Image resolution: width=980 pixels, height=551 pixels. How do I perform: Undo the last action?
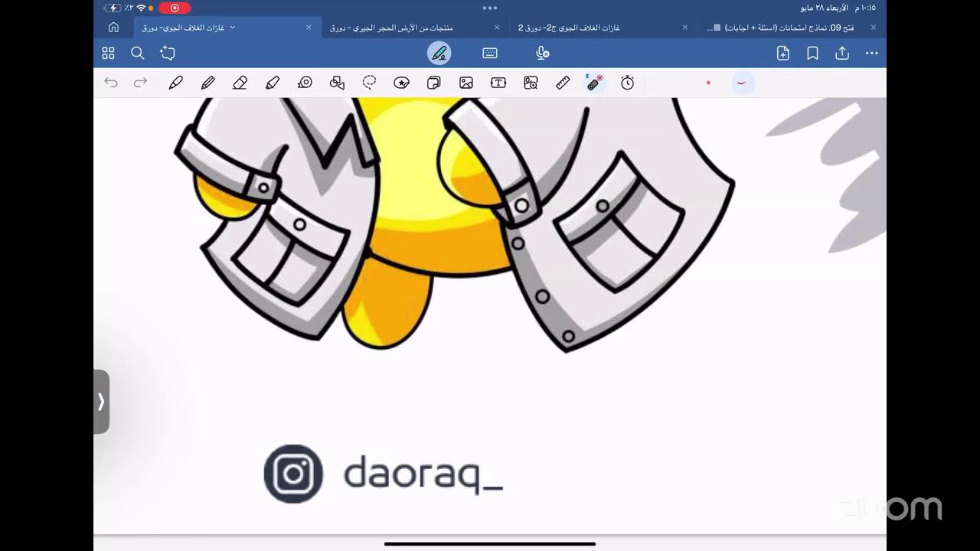111,83
